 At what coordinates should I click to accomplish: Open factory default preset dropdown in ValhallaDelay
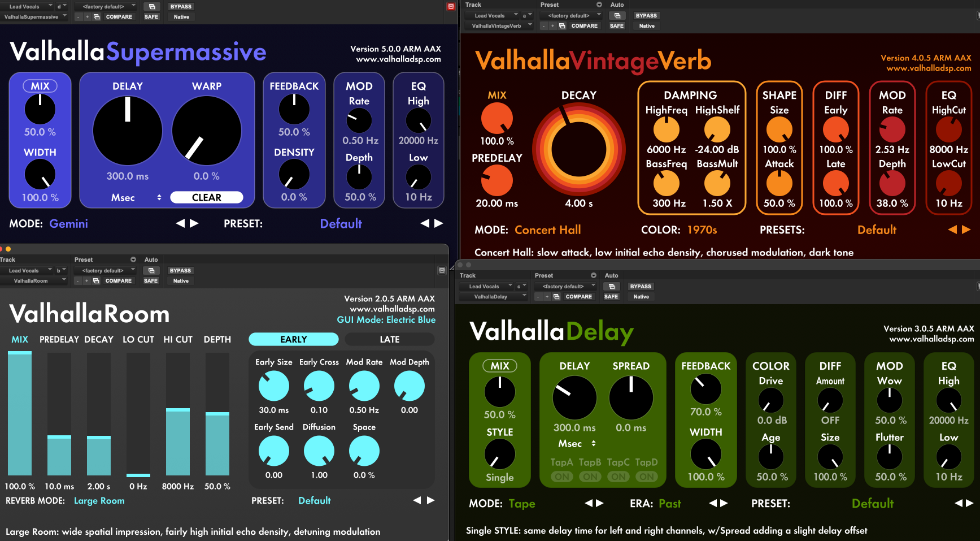coord(567,287)
